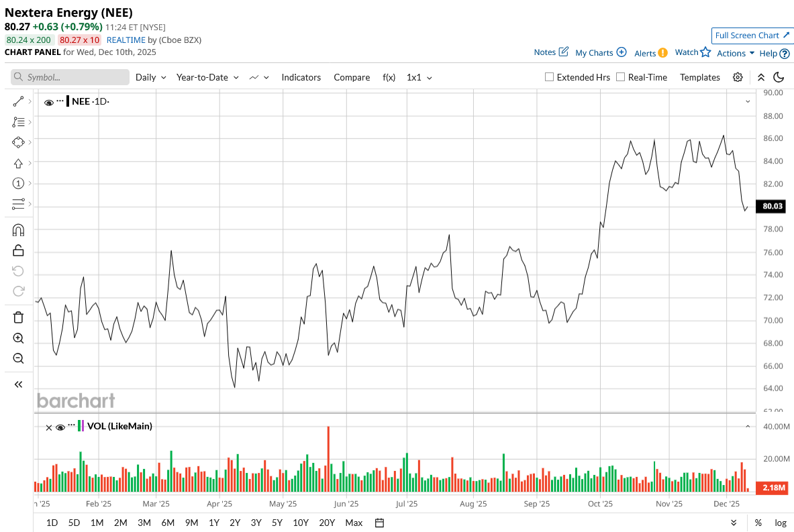Delete drawings with the trash icon
794x532 pixels.
point(18,317)
